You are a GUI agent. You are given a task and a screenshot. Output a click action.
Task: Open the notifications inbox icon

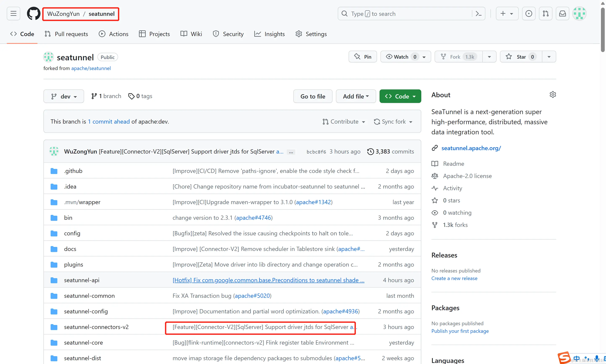[x=562, y=13]
